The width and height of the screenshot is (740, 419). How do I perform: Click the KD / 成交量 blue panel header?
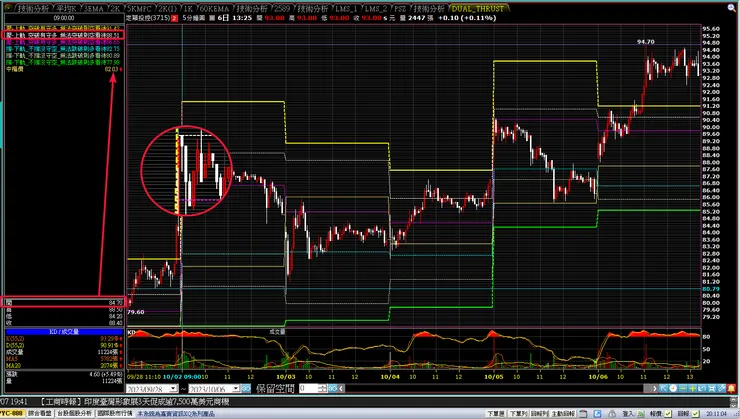click(64, 332)
